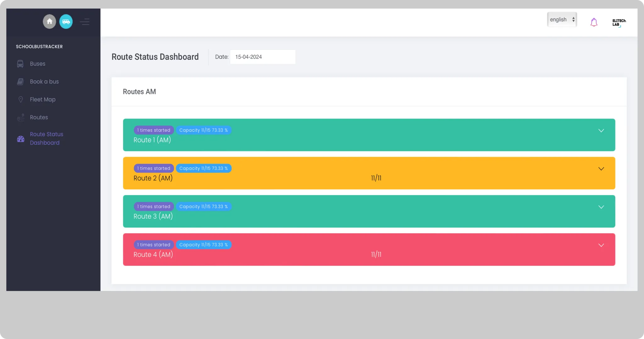Expand Route 4 (AM) chevron
The height and width of the screenshot is (339, 644).
(601, 245)
